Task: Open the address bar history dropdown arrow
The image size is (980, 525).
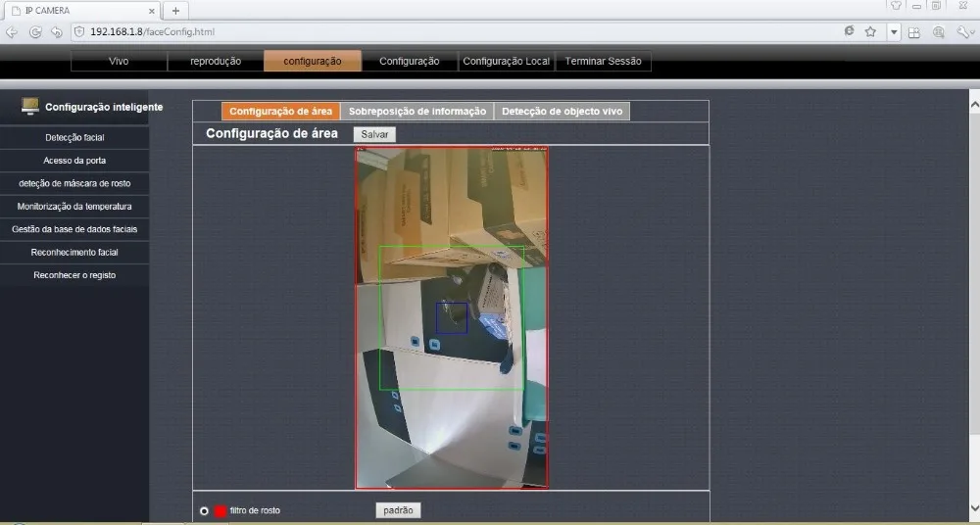Action: tap(895, 32)
